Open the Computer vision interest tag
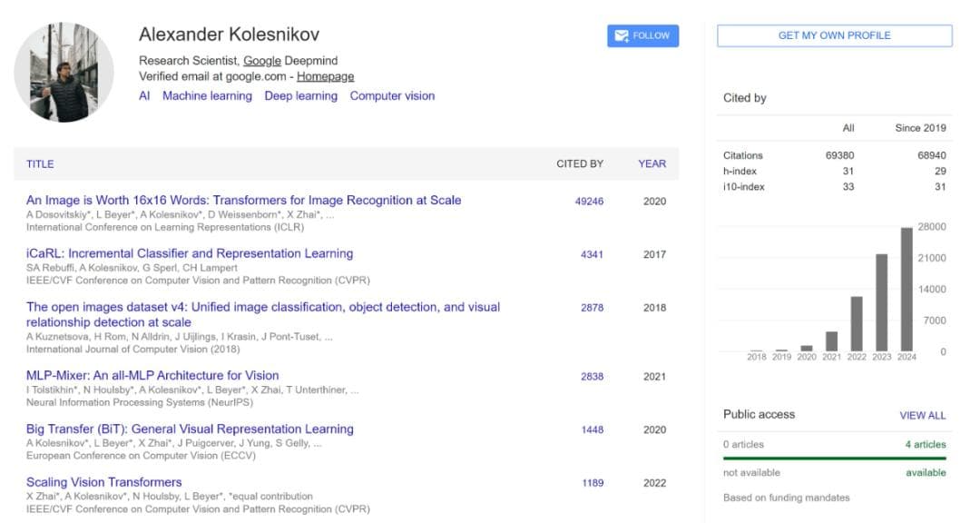The width and height of the screenshot is (980, 523). pos(392,96)
